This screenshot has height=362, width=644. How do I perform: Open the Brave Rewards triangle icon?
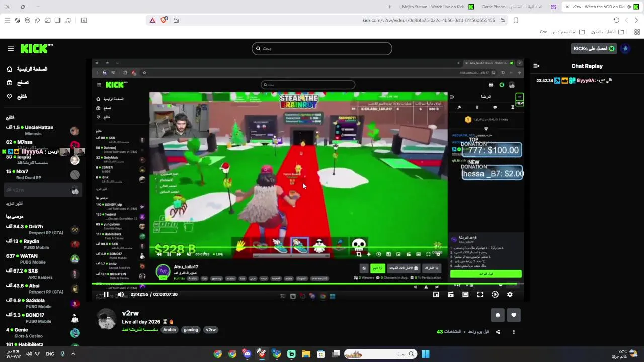152,20
